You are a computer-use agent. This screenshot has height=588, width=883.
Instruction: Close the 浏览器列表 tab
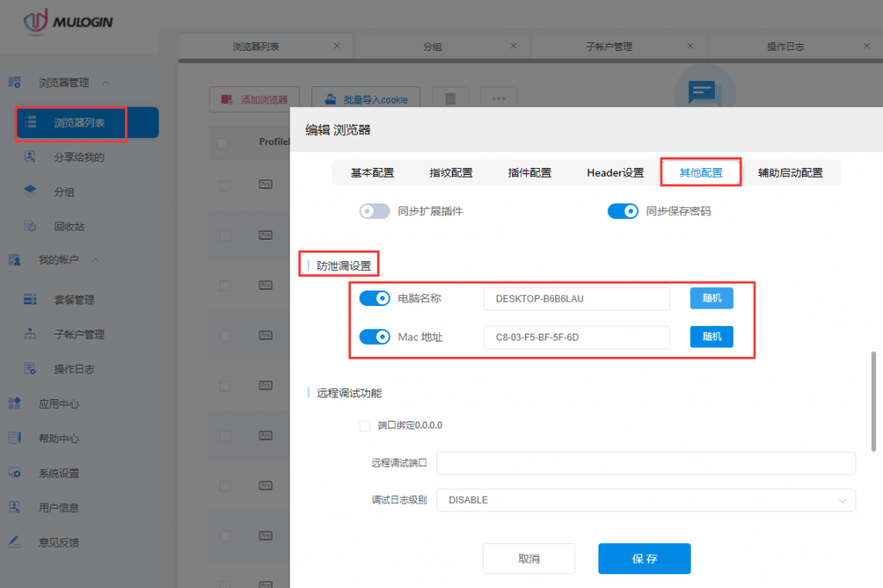point(337,47)
